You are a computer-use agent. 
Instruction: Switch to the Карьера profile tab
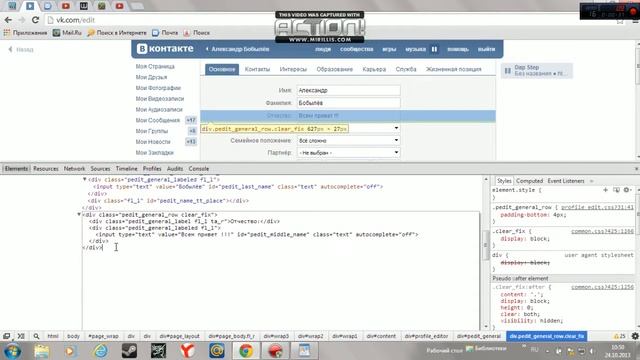tap(374, 69)
